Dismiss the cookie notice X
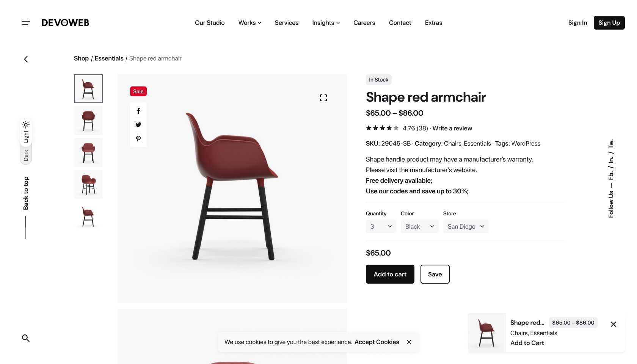This screenshot has width=637, height=364. (409, 342)
